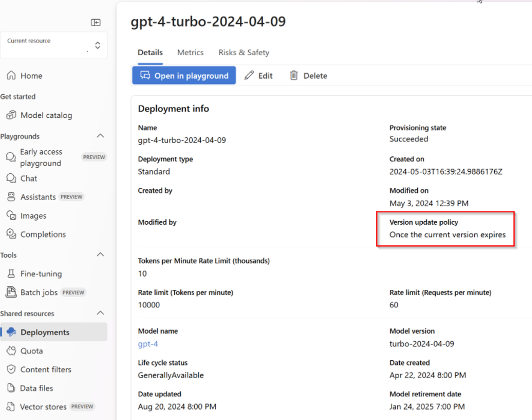Click the Modified on value May 3, 2024

[x=429, y=203]
